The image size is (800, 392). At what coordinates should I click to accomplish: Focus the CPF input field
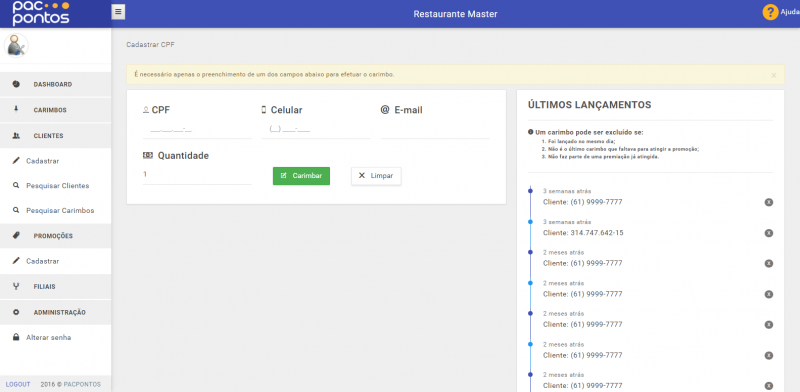click(x=197, y=130)
